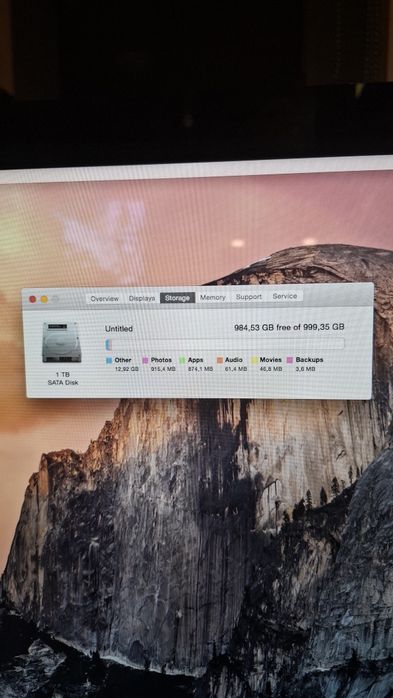Click the 'Other' legend label

tap(123, 360)
